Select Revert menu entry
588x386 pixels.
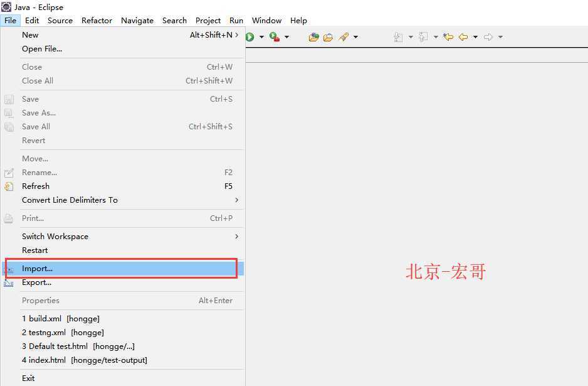[123, 141]
